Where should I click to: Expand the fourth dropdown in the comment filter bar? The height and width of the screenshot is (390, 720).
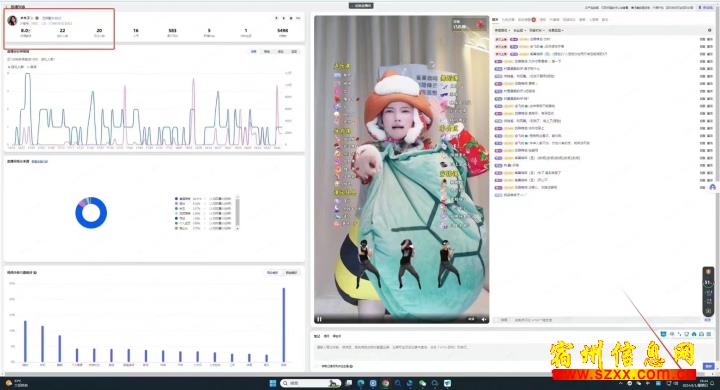(x=556, y=30)
